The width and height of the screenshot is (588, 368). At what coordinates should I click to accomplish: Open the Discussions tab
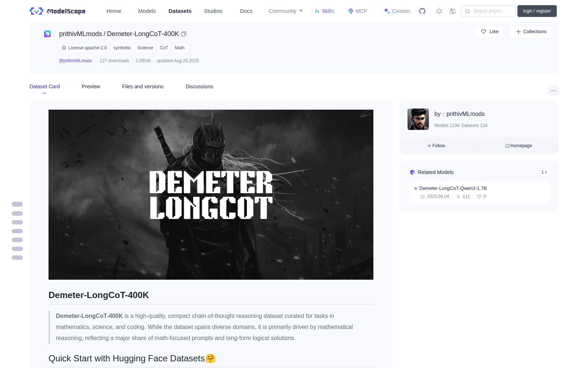coord(199,86)
